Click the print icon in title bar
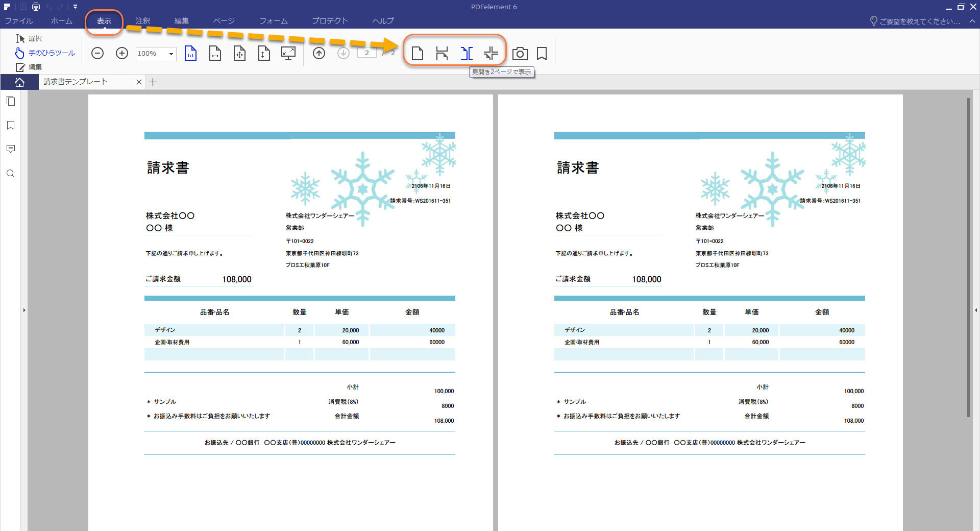Image resolution: width=980 pixels, height=531 pixels. coord(36,7)
